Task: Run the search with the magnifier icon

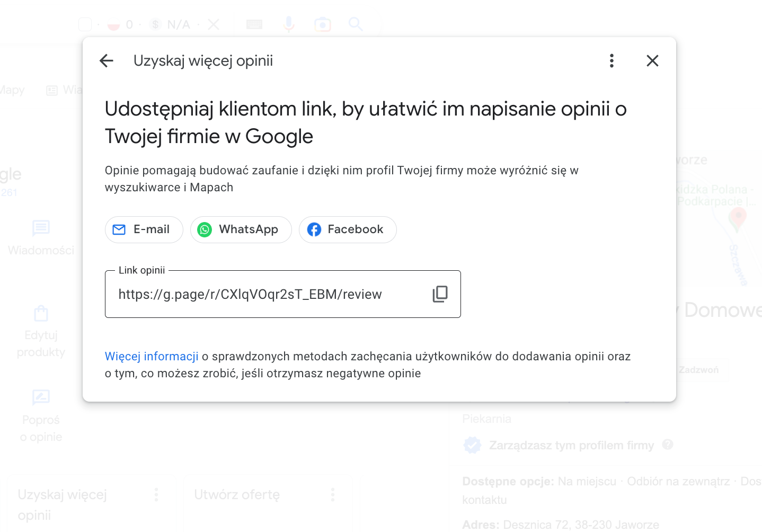Action: tap(356, 24)
